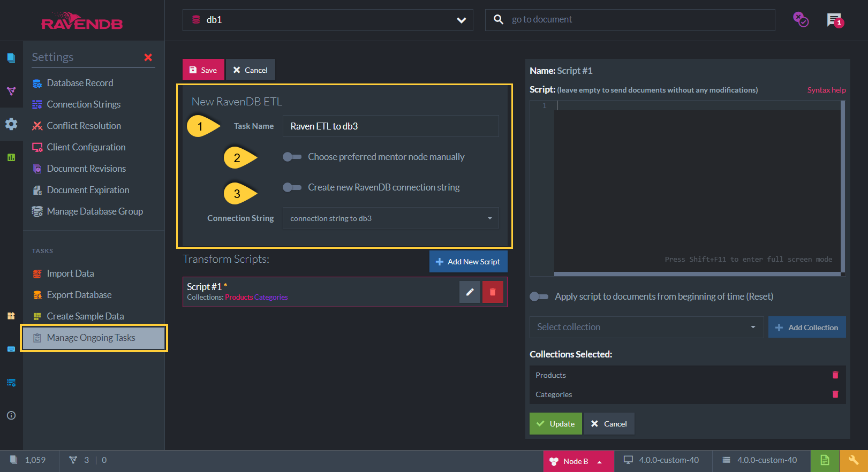Open the Settings gear sidebar icon

pyautogui.click(x=11, y=124)
